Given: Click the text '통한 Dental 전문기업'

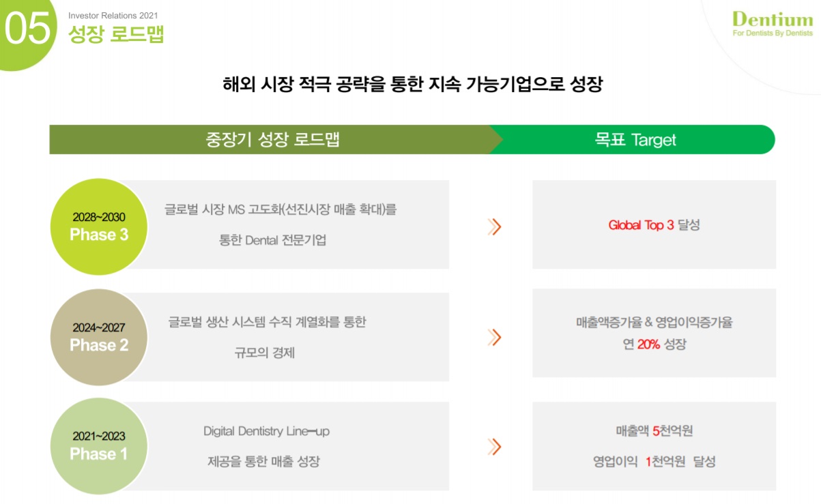Looking at the screenshot, I should coord(272,240).
